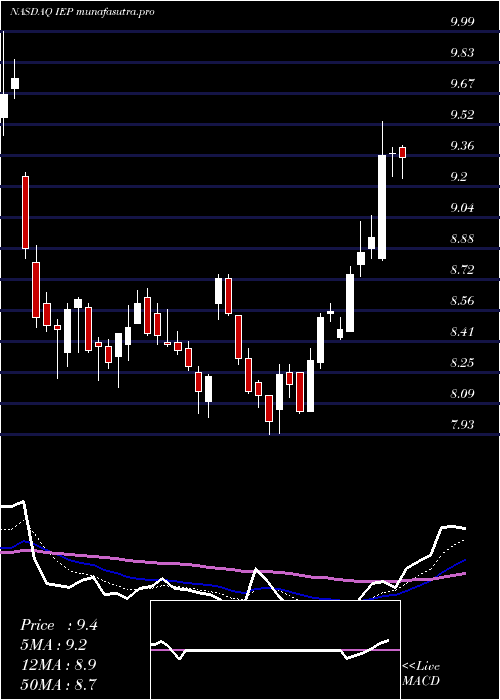The height and width of the screenshot is (700, 500).
Task: Select the 9.04 price axis label
Action: 462,208
